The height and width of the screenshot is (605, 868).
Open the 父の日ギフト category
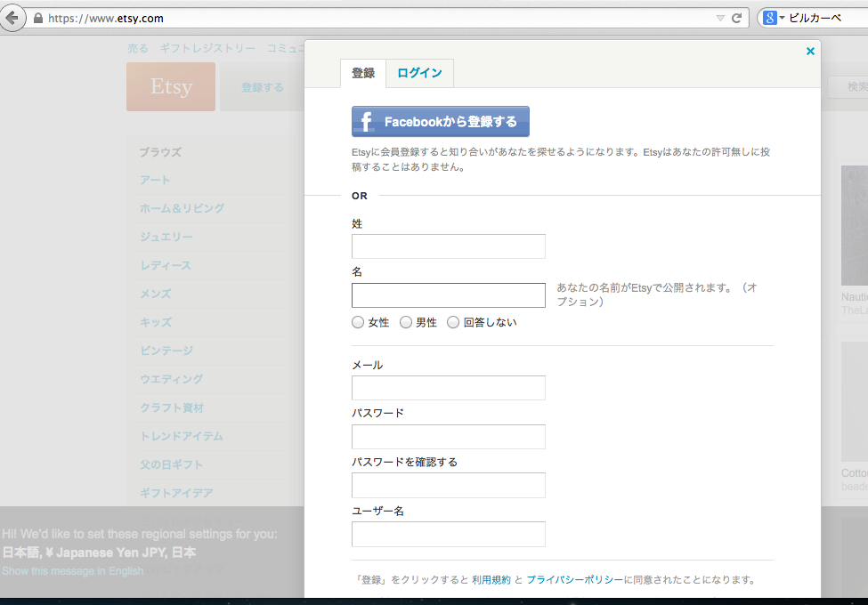[171, 464]
